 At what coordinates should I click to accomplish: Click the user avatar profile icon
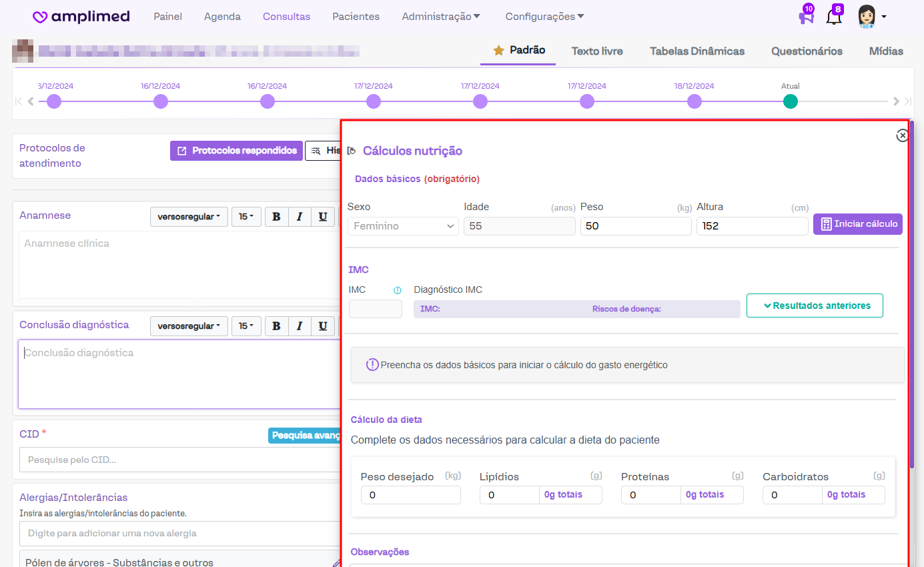867,17
